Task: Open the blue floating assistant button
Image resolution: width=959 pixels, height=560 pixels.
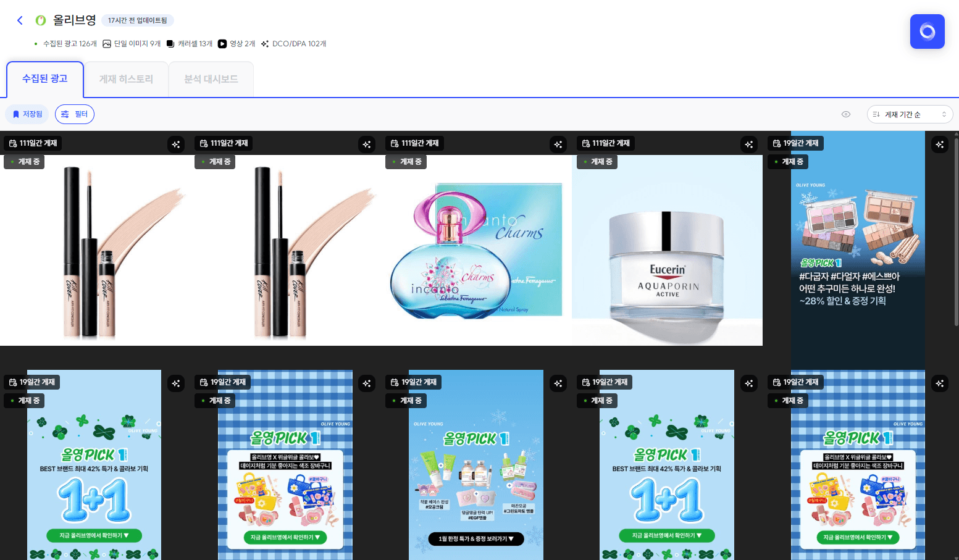Action: [x=927, y=31]
